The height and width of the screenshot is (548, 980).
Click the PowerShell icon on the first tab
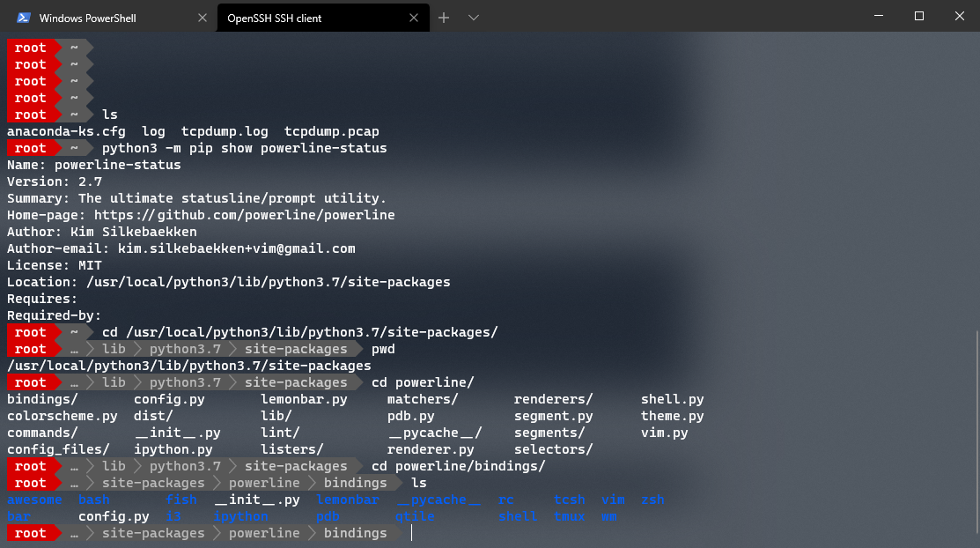22,17
